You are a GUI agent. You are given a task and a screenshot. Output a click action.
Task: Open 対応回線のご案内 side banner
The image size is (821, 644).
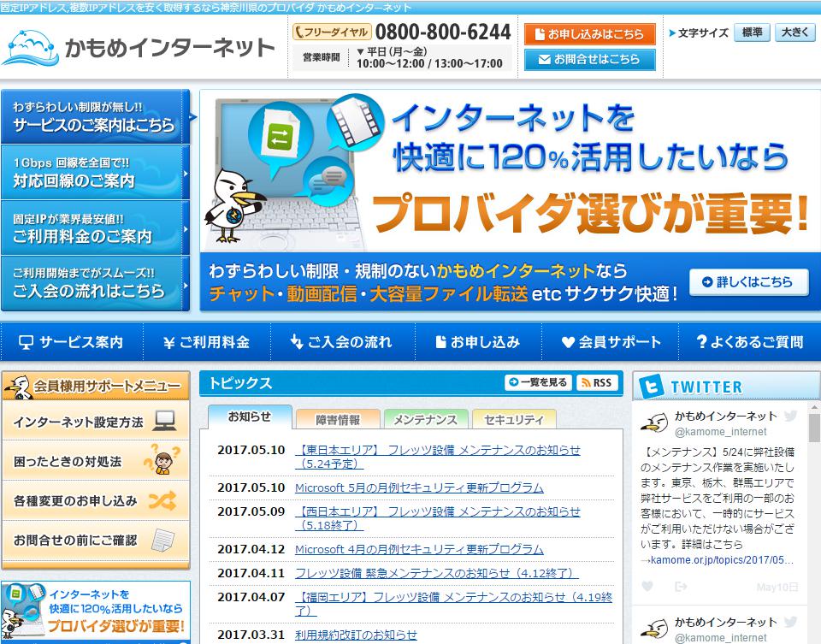tap(95, 172)
